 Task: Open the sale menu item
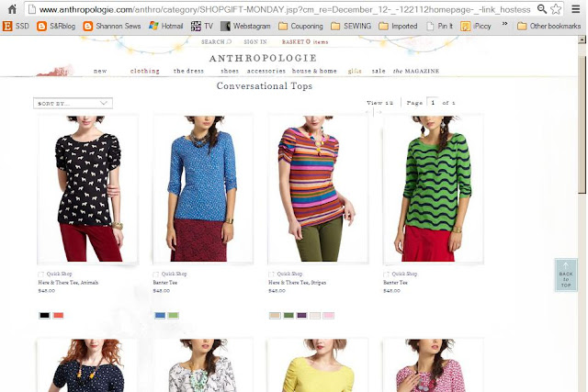coord(379,71)
